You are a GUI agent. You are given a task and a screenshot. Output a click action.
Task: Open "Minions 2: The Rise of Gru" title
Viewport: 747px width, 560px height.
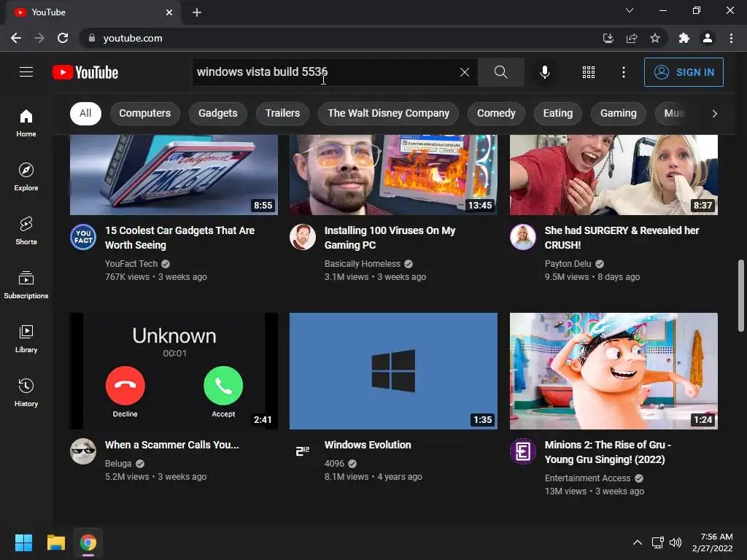pyautogui.click(x=608, y=452)
